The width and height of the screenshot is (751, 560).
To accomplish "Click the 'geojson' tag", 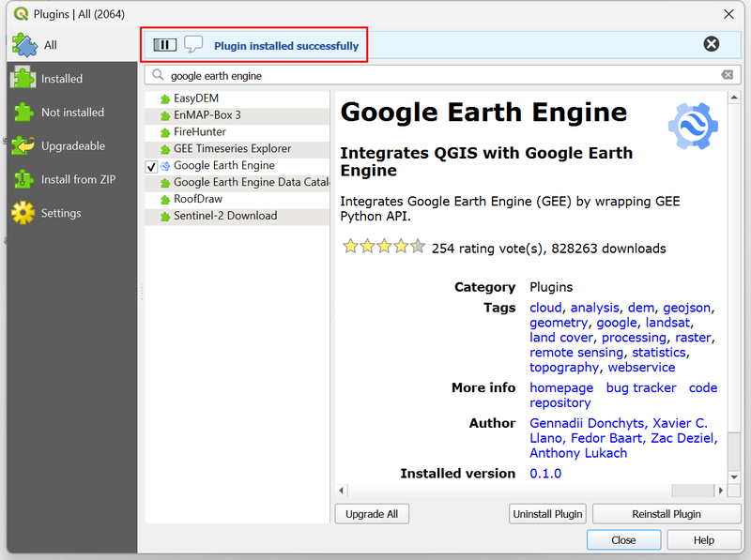I will click(x=687, y=308).
